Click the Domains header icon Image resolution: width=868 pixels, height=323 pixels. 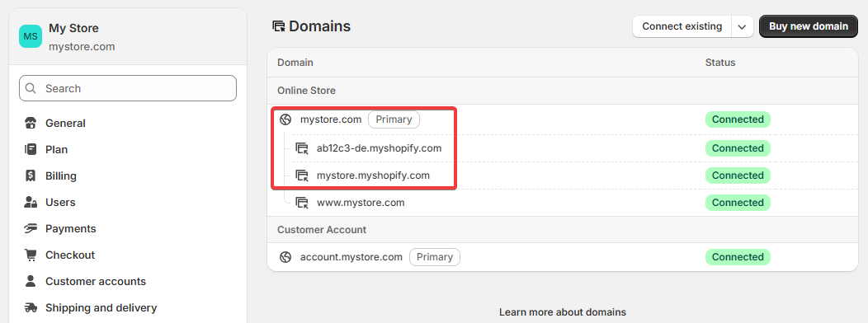(x=279, y=26)
